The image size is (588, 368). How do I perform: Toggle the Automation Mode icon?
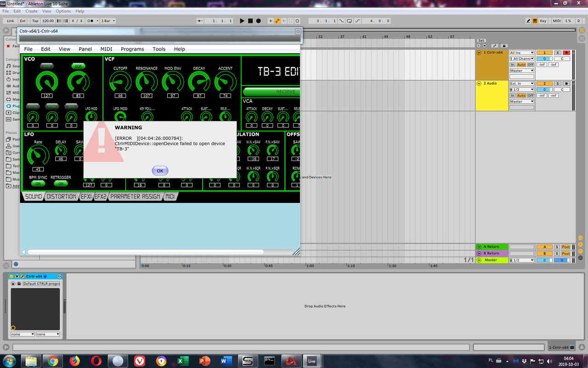coord(494,46)
